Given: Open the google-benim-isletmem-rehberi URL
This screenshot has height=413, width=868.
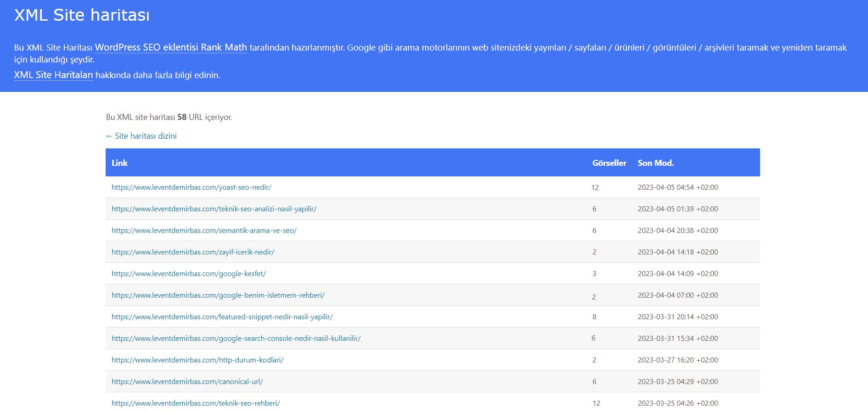Looking at the screenshot, I should [218, 295].
